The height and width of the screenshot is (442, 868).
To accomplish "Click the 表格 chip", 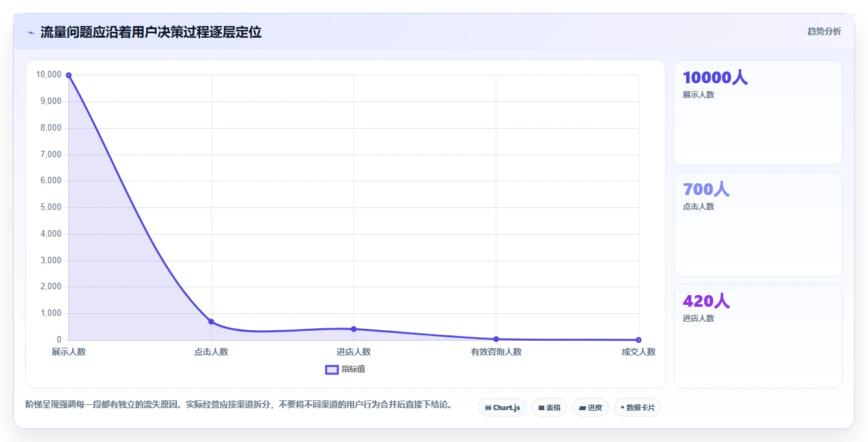I will (x=549, y=408).
